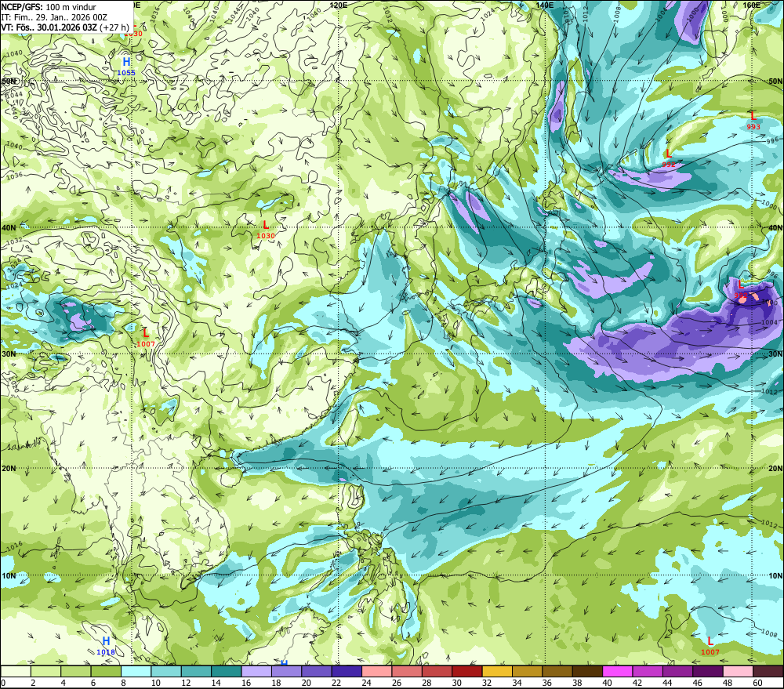Pick the pale pink 48–60 legend swatch
This screenshot has width=784, height=689.
(738, 671)
